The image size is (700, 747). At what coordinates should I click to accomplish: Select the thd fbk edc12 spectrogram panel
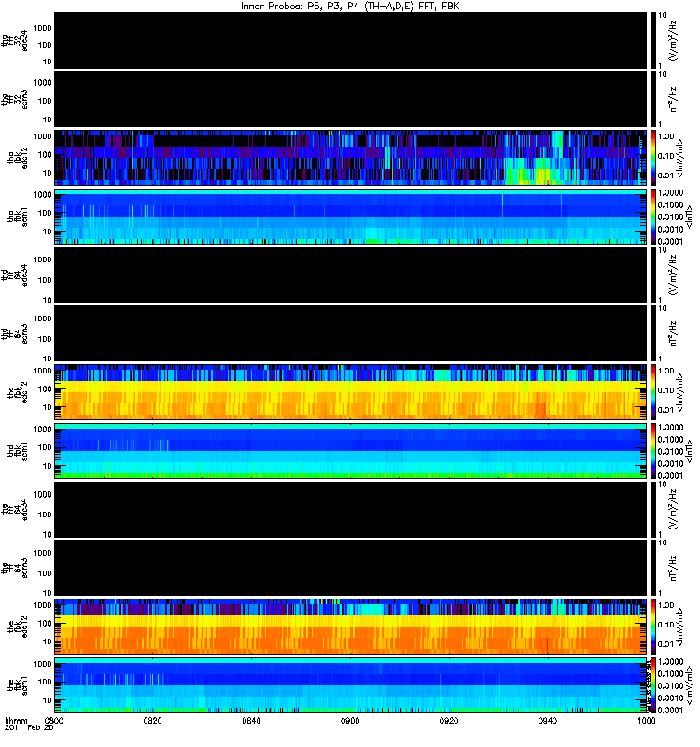click(351, 392)
